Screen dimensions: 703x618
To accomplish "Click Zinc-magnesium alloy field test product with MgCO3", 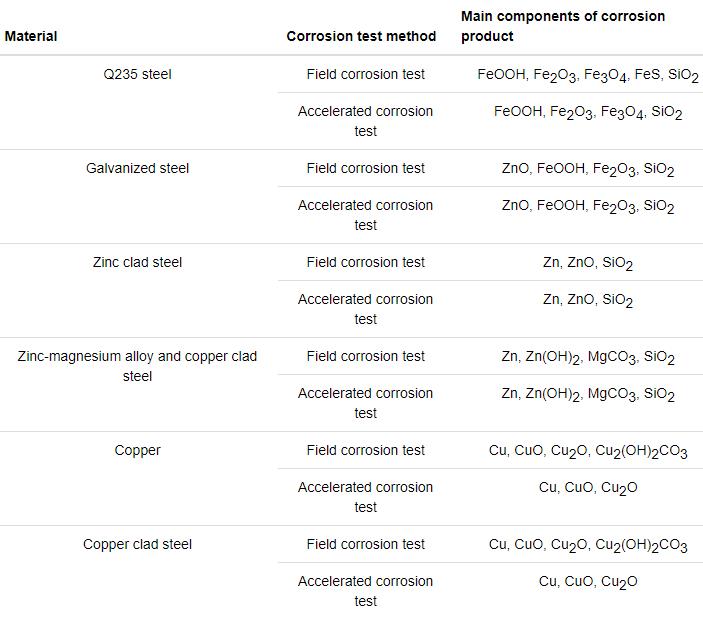I will pyautogui.click(x=587, y=357).
